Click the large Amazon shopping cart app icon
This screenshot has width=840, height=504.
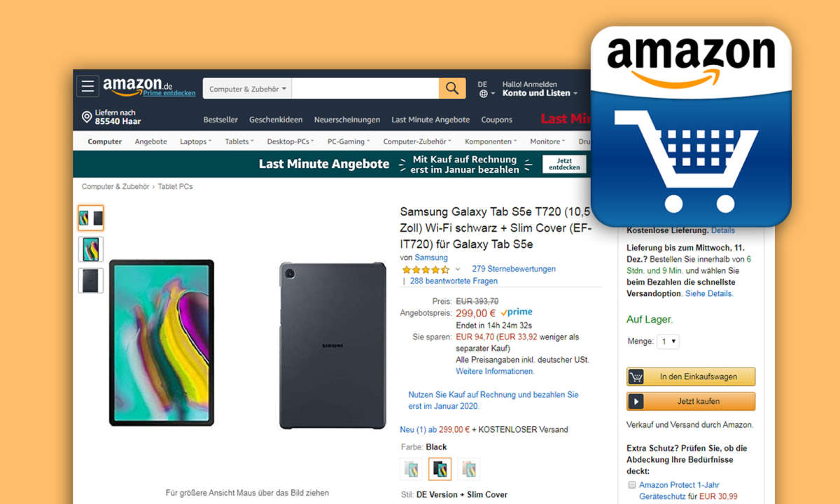pyautogui.click(x=691, y=127)
